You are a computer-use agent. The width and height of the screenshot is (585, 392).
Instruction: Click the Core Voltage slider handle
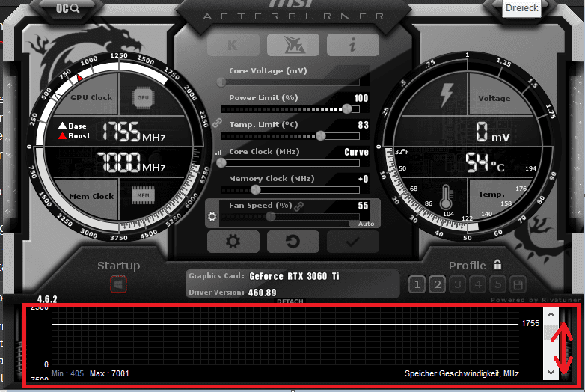pyautogui.click(x=221, y=82)
